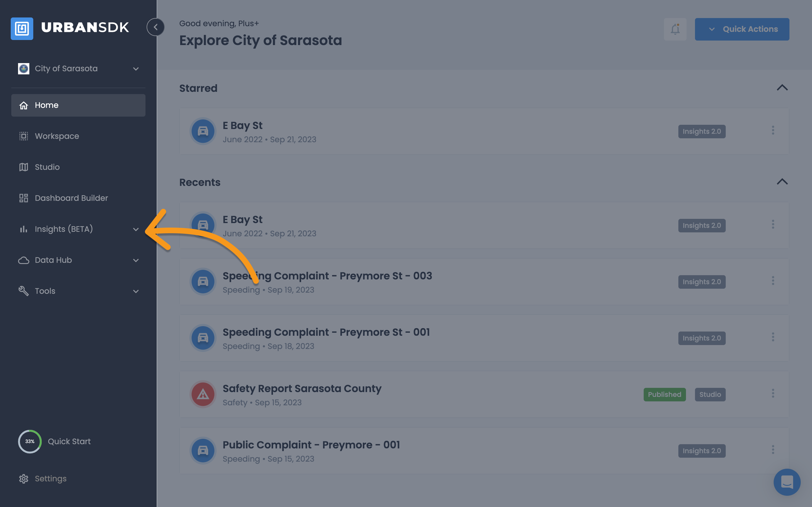Open more options for starred E Bay St
This screenshot has width=812, height=507.
coord(773,130)
